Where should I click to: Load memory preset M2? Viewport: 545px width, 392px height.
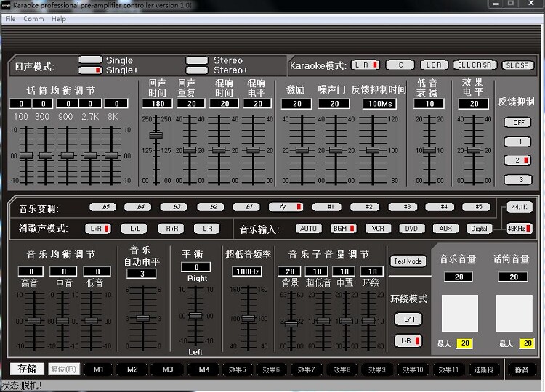click(132, 369)
